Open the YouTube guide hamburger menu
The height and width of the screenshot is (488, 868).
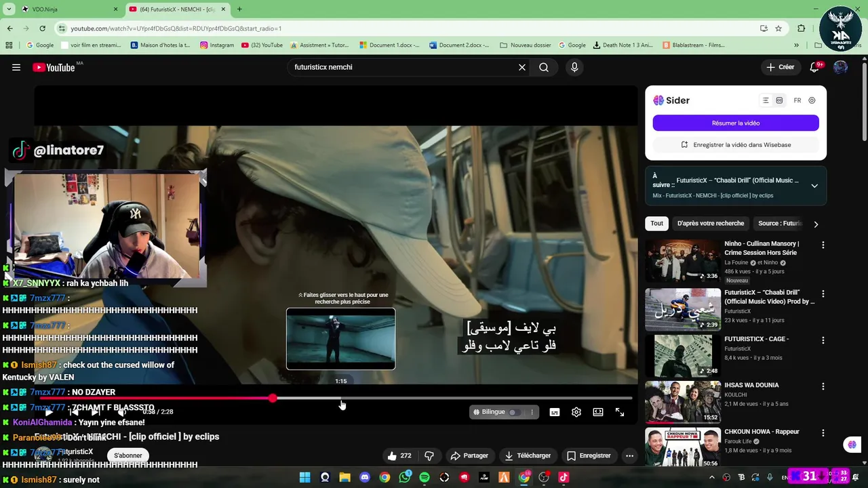pos(16,67)
